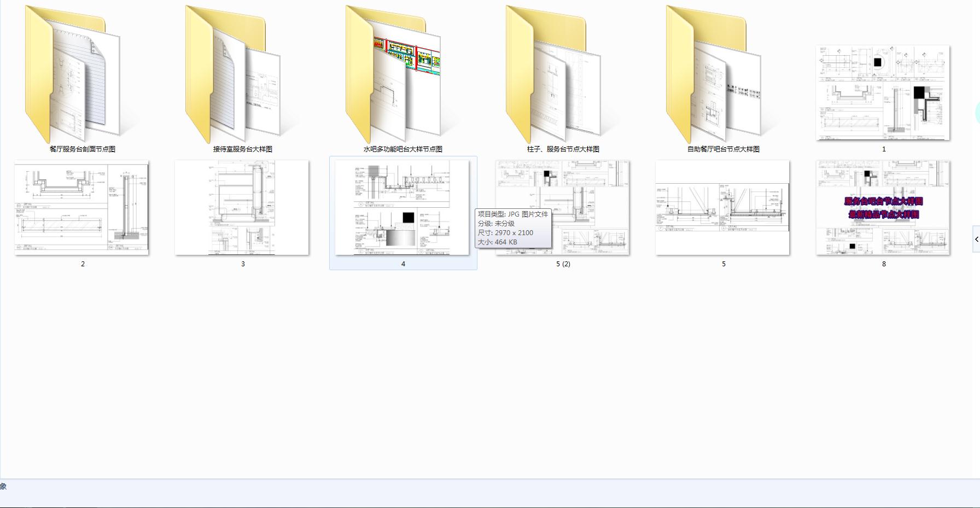Click the 餐厅服务台剖面节点图 folder name label
This screenshot has height=508, width=980.
[x=83, y=149]
